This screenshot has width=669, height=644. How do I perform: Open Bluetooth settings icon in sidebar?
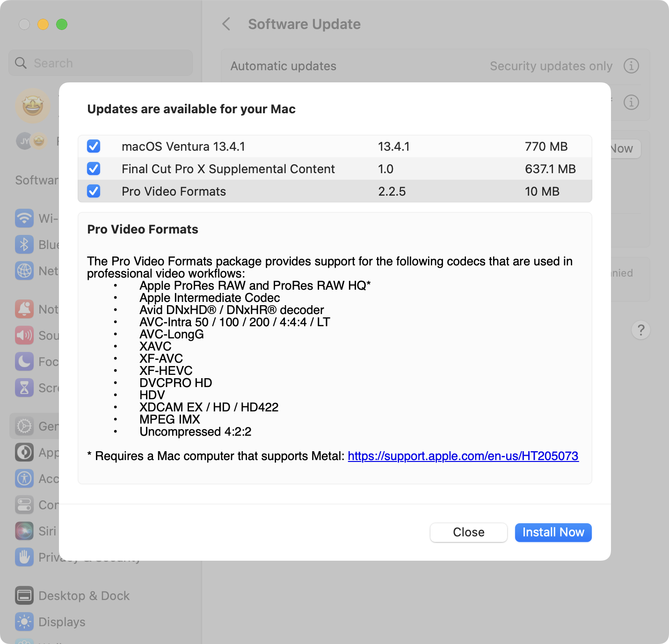pos(24,244)
